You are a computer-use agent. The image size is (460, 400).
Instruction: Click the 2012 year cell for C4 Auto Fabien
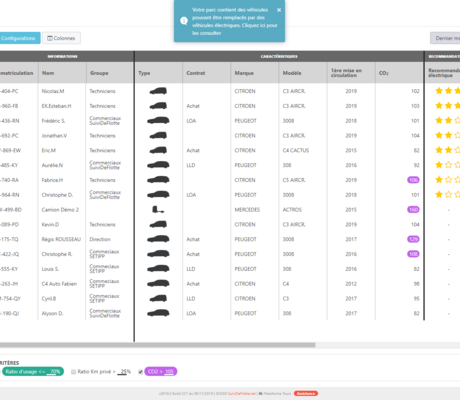[x=351, y=284]
